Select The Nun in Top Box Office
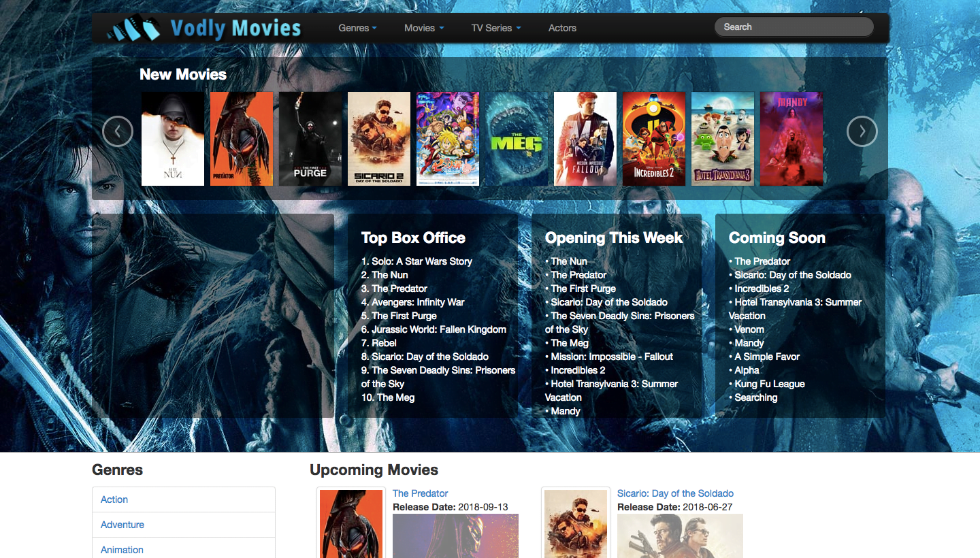Viewport: 980px width, 558px height. (390, 275)
